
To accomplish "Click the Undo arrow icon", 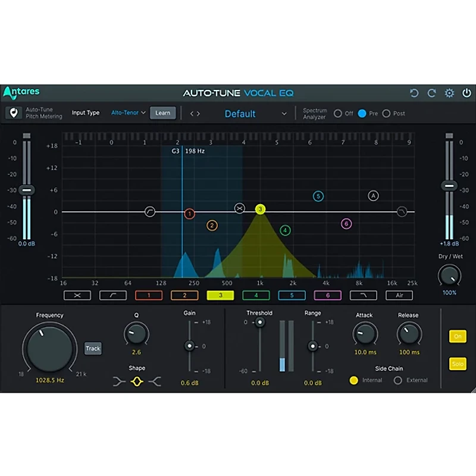I will [x=415, y=92].
